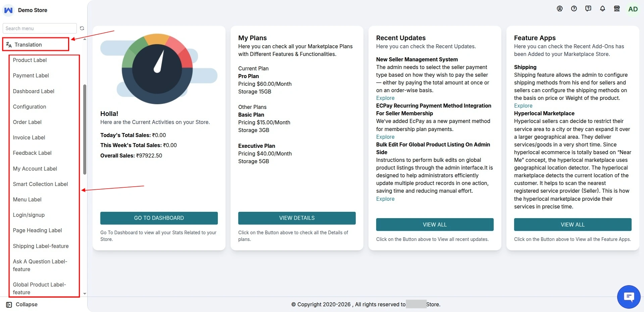Viewport: 644px width, 312px height.
Task: Click the Executive Plan text
Action: click(257, 146)
